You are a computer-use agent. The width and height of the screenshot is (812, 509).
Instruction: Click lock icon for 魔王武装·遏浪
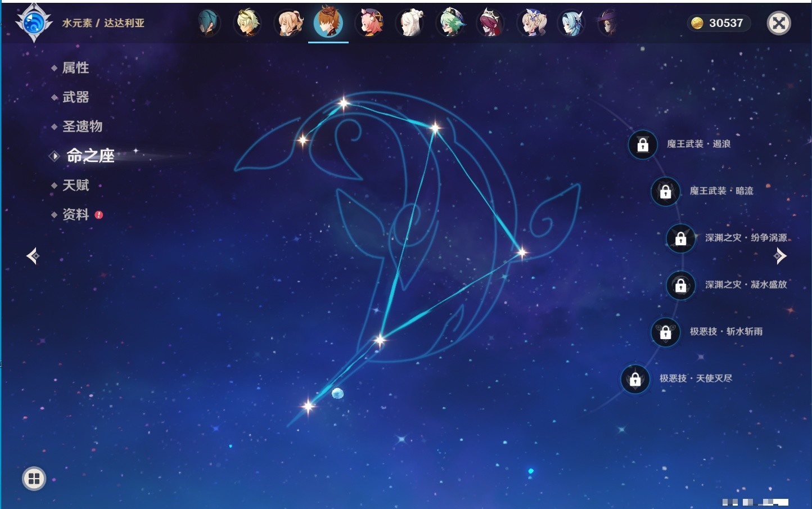pos(643,145)
